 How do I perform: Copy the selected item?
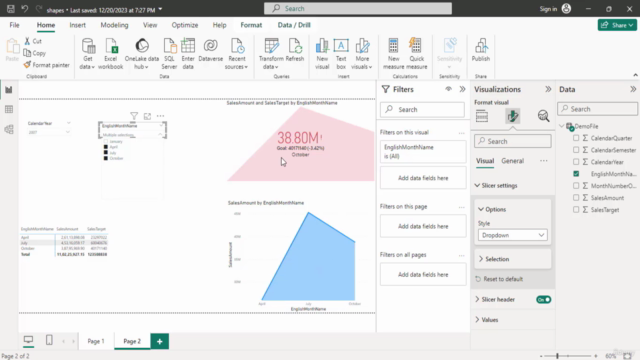(x=35, y=53)
